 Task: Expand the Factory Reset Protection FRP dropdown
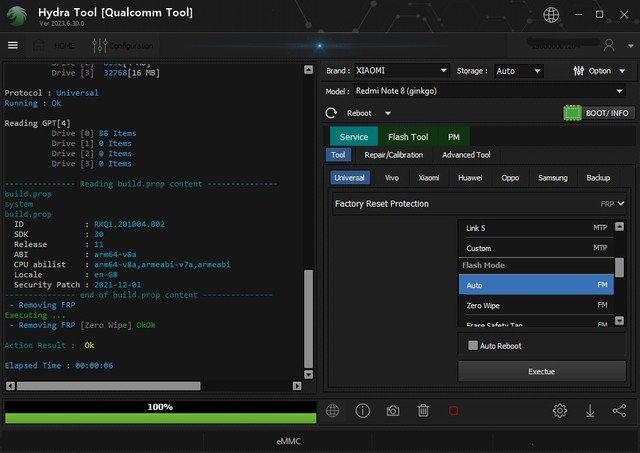[479, 204]
